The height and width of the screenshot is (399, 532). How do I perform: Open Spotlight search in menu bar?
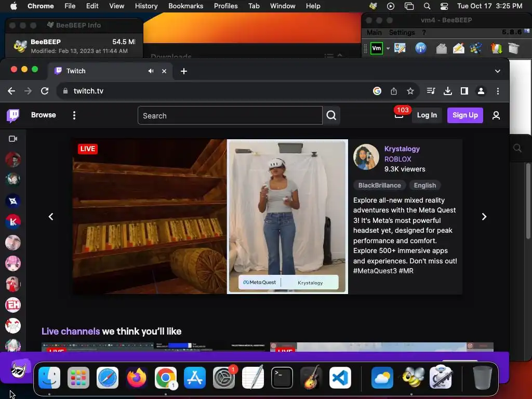click(427, 6)
